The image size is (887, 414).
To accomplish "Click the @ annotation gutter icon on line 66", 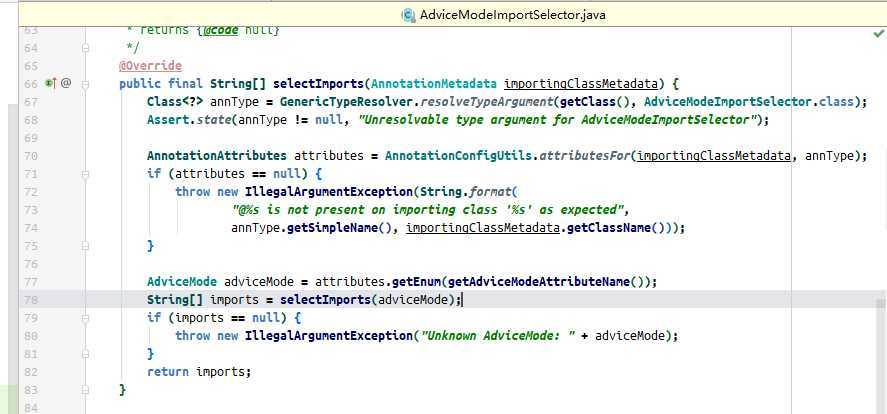I will click(x=66, y=84).
